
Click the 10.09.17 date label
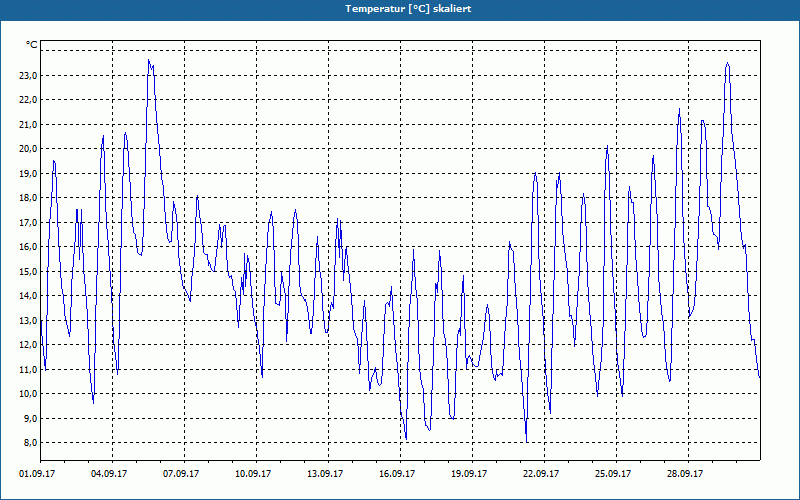click(253, 473)
